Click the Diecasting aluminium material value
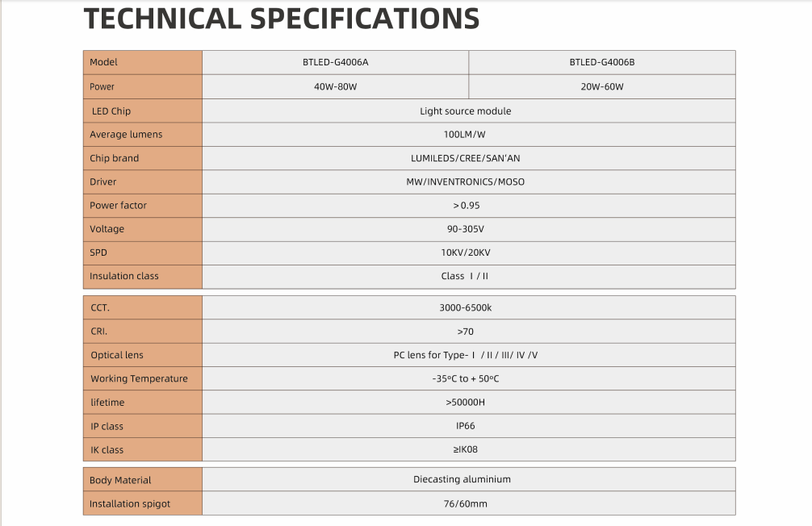 point(462,479)
